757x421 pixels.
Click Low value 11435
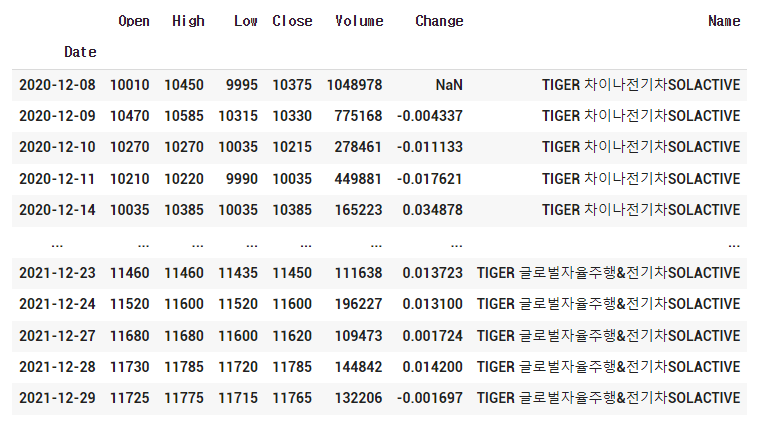tap(238, 273)
